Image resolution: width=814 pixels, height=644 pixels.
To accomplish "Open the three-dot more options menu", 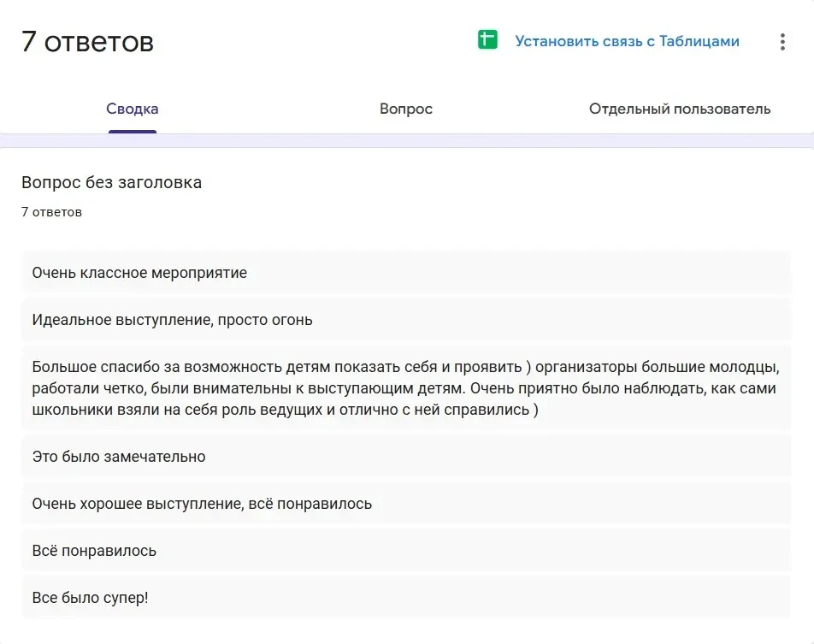I will click(782, 42).
